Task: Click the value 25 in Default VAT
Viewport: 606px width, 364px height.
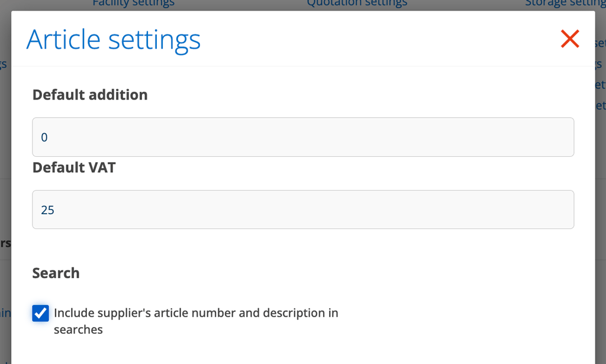Action: (48, 210)
